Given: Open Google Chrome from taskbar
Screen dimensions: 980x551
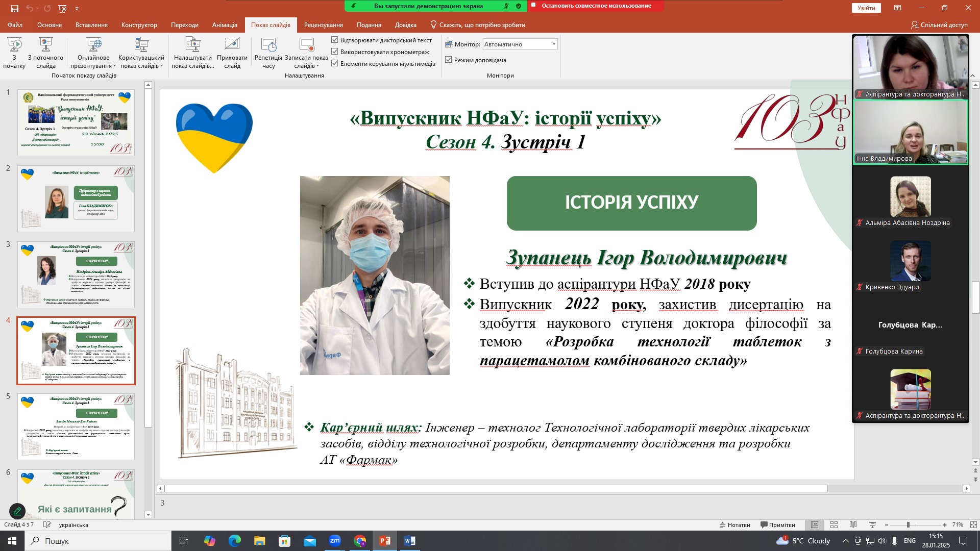Looking at the screenshot, I should (360, 541).
